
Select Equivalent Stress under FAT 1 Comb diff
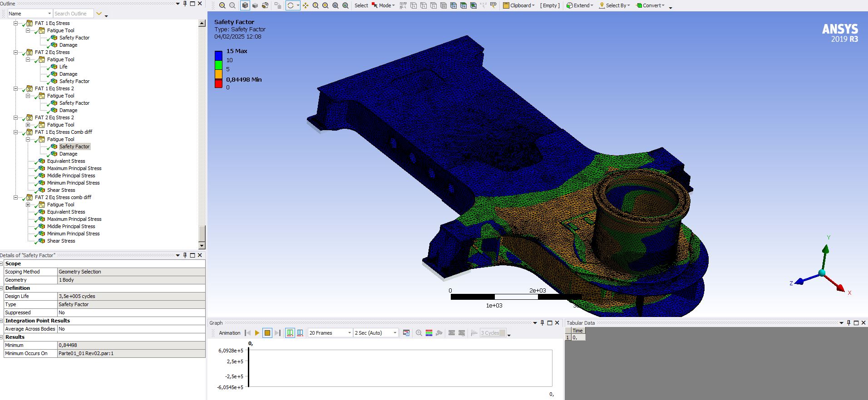click(x=66, y=161)
